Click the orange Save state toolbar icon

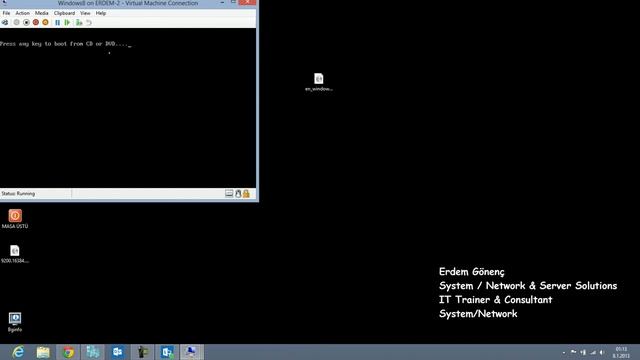[45, 22]
